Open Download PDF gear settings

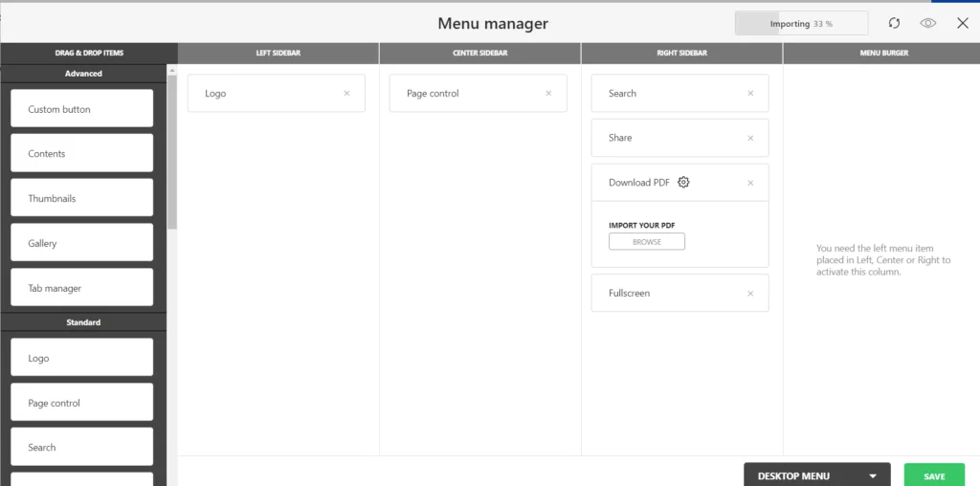[x=683, y=183]
